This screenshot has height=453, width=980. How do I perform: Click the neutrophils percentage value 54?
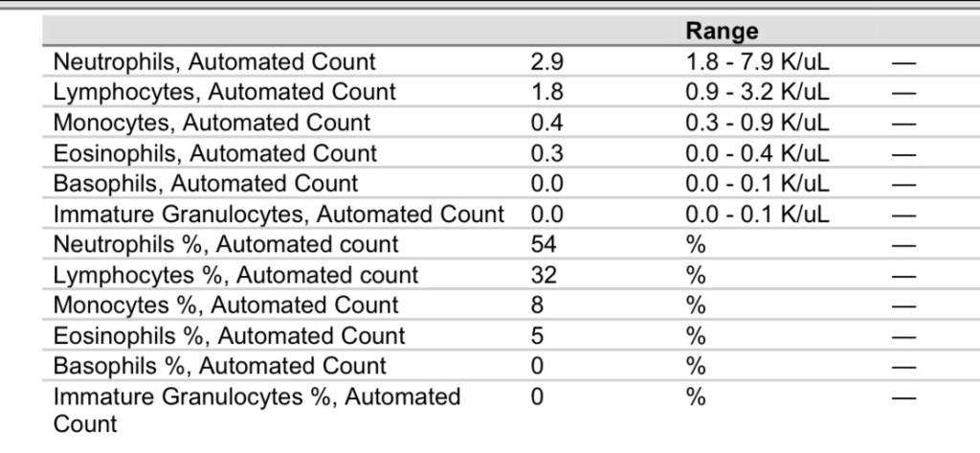point(544,244)
